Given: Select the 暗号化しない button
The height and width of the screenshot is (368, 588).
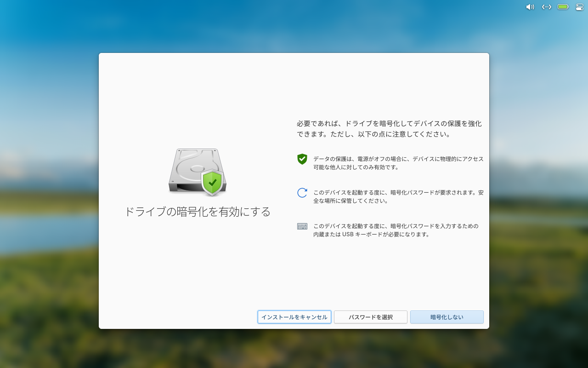Looking at the screenshot, I should (x=447, y=317).
